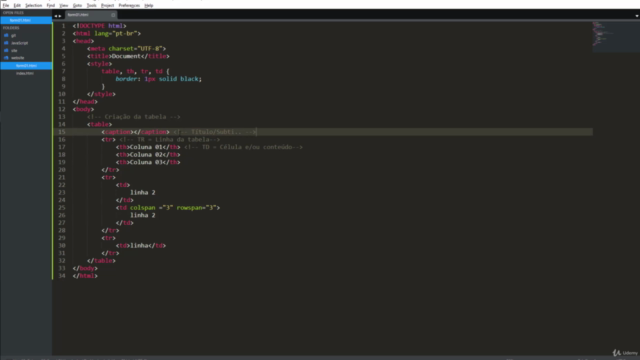Select the open editor file tab

click(91, 15)
